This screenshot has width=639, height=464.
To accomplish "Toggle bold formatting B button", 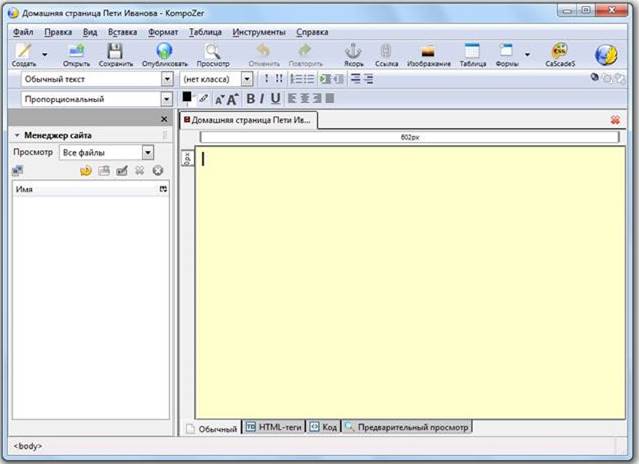I will click(251, 99).
